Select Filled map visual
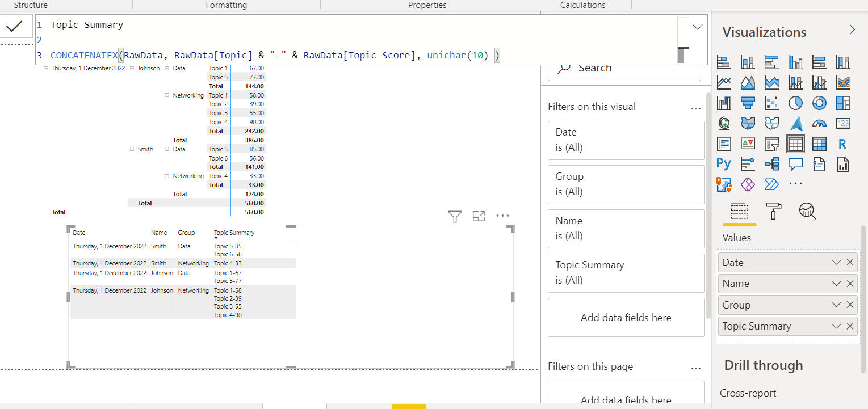The height and width of the screenshot is (409, 868). [748, 123]
